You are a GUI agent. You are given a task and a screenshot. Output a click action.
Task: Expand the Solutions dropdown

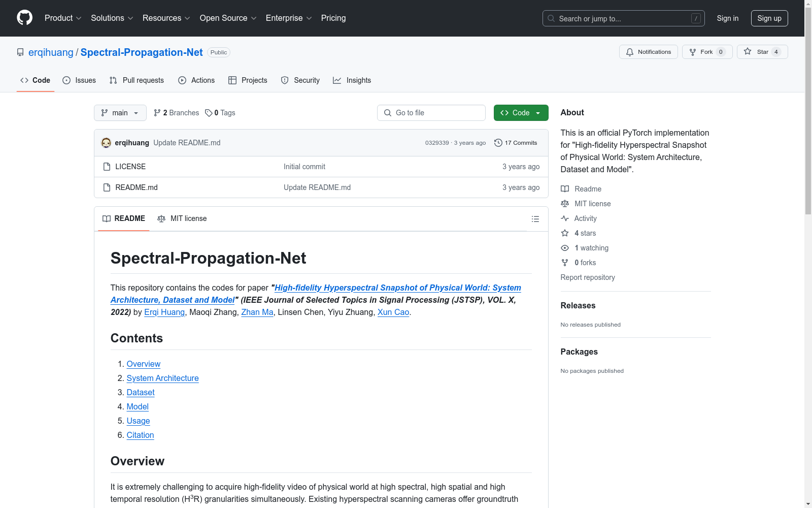(x=112, y=18)
